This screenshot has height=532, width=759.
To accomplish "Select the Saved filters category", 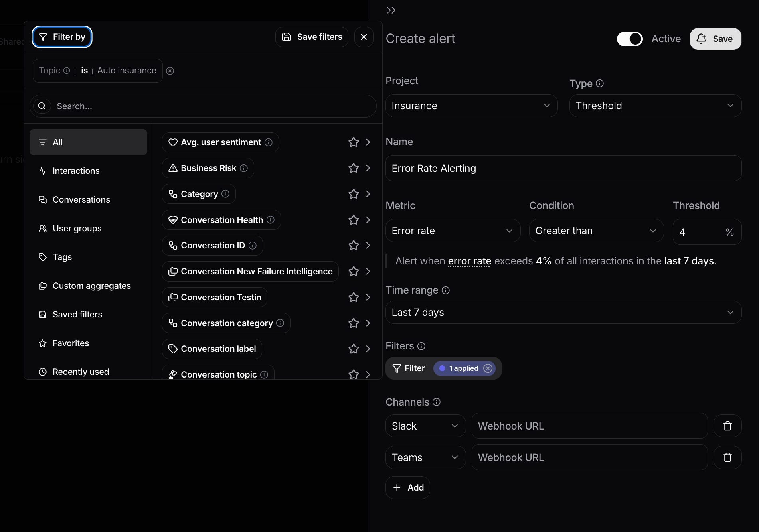I will (x=88, y=314).
